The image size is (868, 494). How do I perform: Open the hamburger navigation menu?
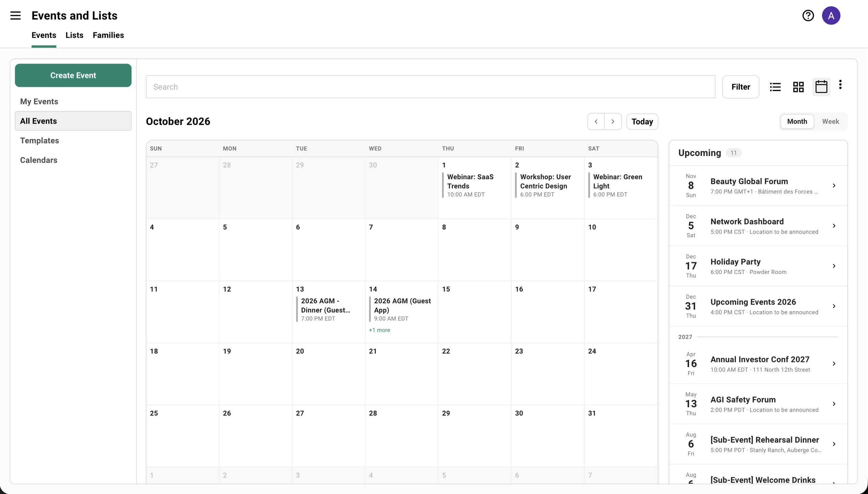(15, 16)
